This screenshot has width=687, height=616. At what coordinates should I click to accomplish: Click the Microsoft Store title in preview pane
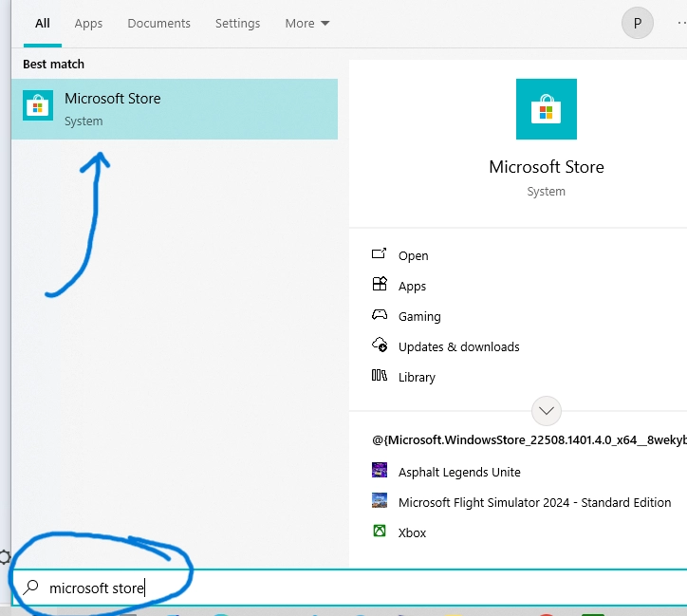click(547, 167)
